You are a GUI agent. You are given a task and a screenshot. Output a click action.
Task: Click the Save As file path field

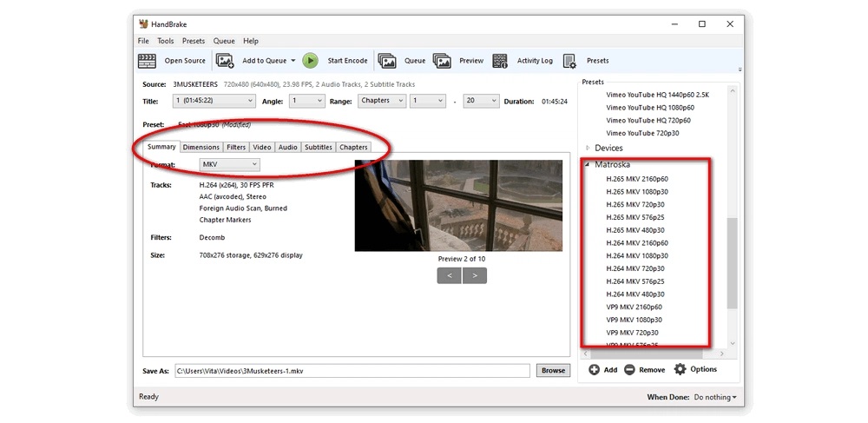pos(352,370)
